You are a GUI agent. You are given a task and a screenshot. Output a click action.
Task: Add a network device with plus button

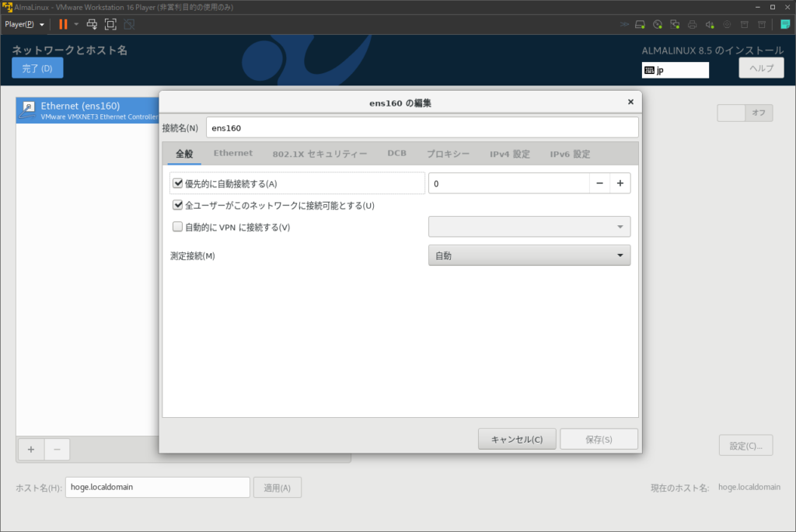pos(31,450)
